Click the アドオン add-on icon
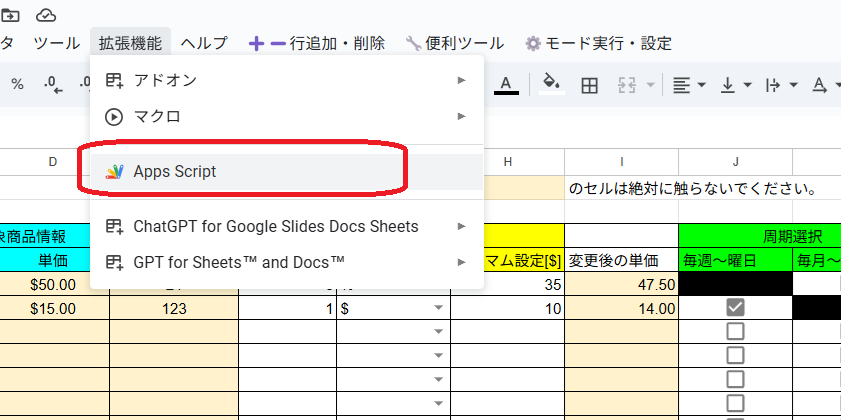The image size is (841, 420). pos(114,80)
